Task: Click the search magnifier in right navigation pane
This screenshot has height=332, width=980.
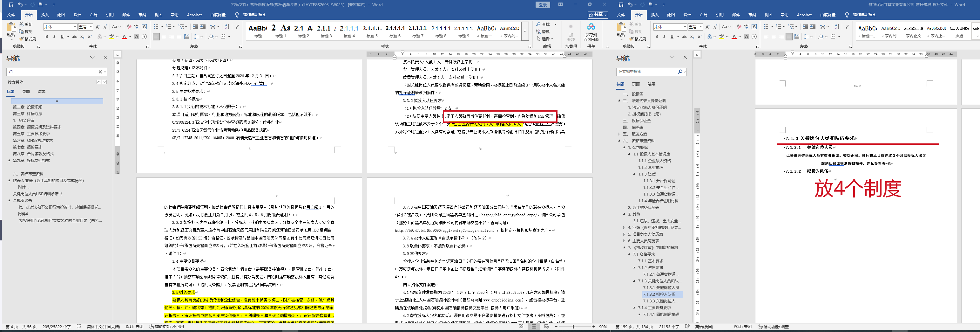Action: [680, 72]
